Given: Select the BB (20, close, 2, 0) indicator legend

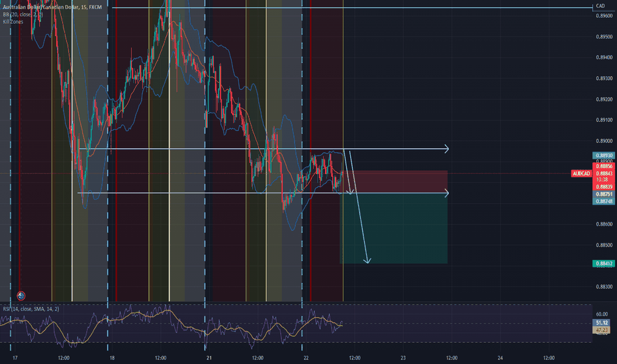Looking at the screenshot, I should click(23, 14).
